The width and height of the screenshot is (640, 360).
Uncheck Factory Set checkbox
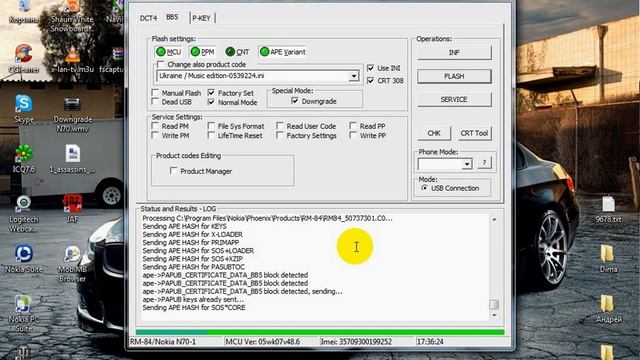211,93
